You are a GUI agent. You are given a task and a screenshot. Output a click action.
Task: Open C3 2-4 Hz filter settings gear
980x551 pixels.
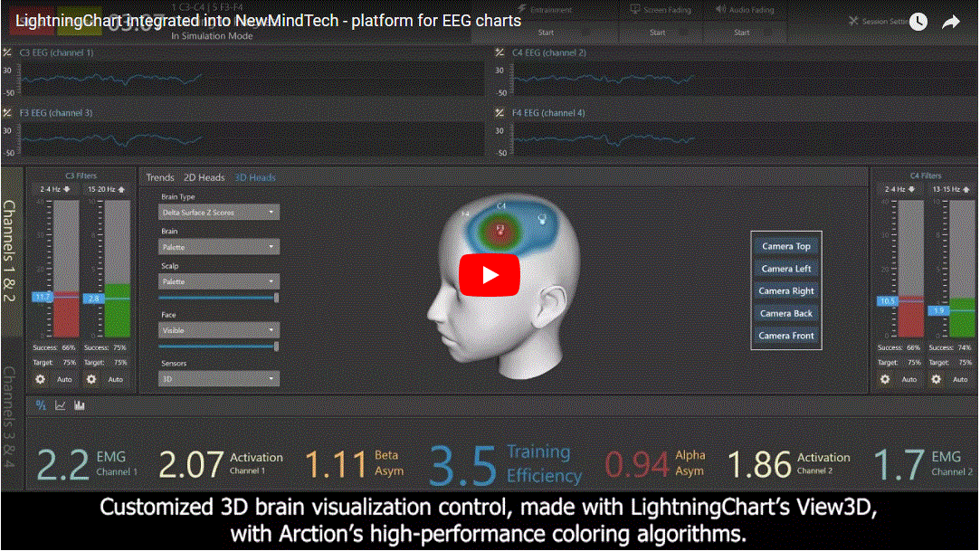(x=40, y=379)
